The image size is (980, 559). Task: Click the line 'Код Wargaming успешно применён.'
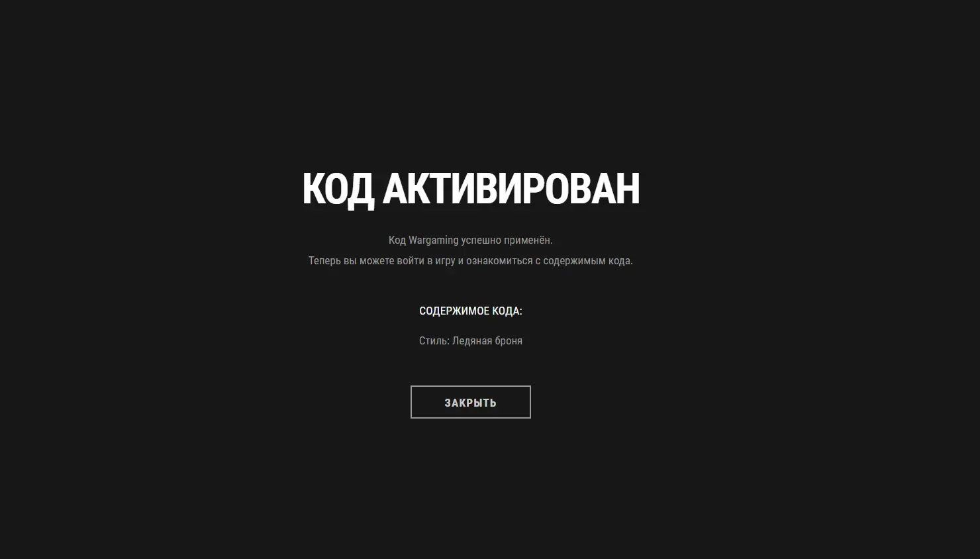(x=471, y=240)
